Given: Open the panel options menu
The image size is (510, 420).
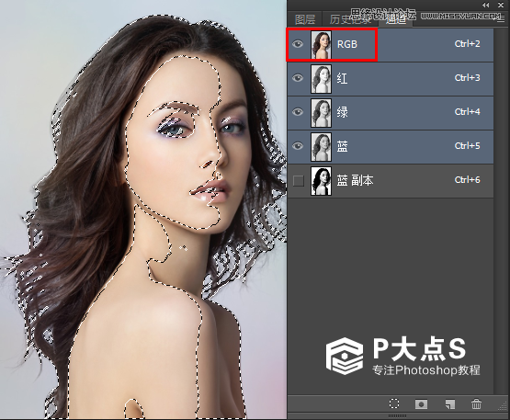Looking at the screenshot, I should 501,19.
